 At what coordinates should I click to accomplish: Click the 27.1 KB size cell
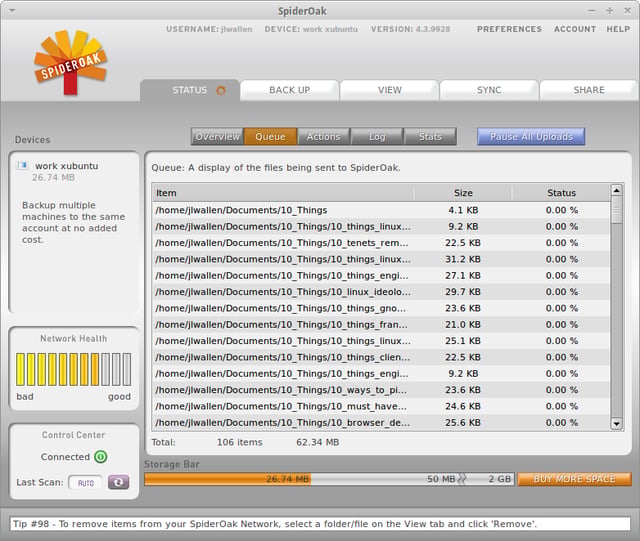tap(463, 276)
